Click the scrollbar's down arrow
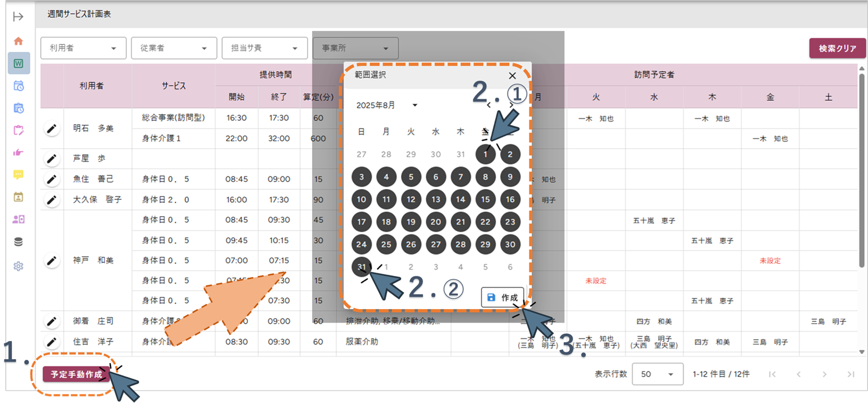Image resolution: width=868 pixels, height=416 pixels. tap(861, 352)
